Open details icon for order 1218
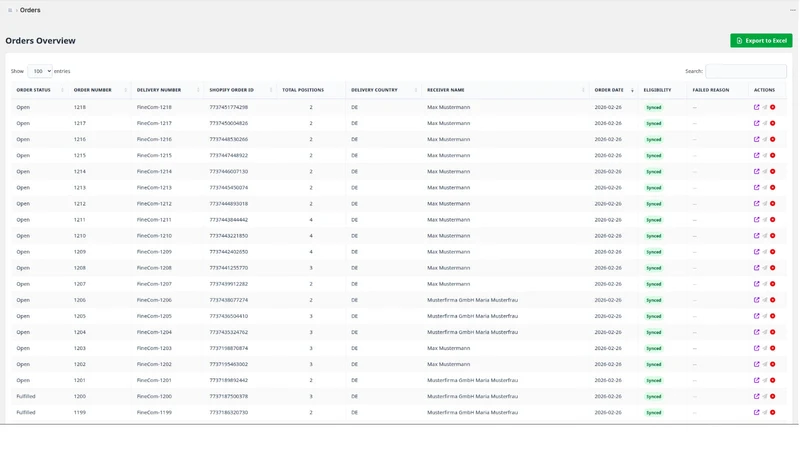800x450 pixels. (x=756, y=107)
